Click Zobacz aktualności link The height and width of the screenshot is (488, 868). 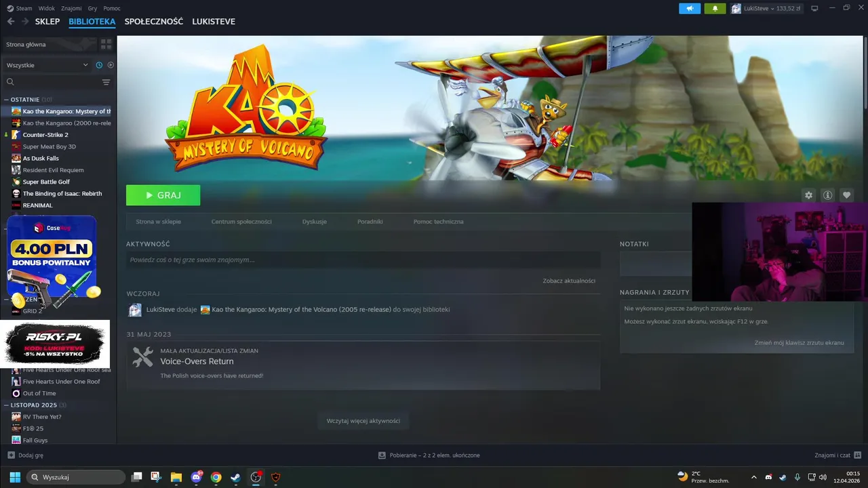point(569,281)
